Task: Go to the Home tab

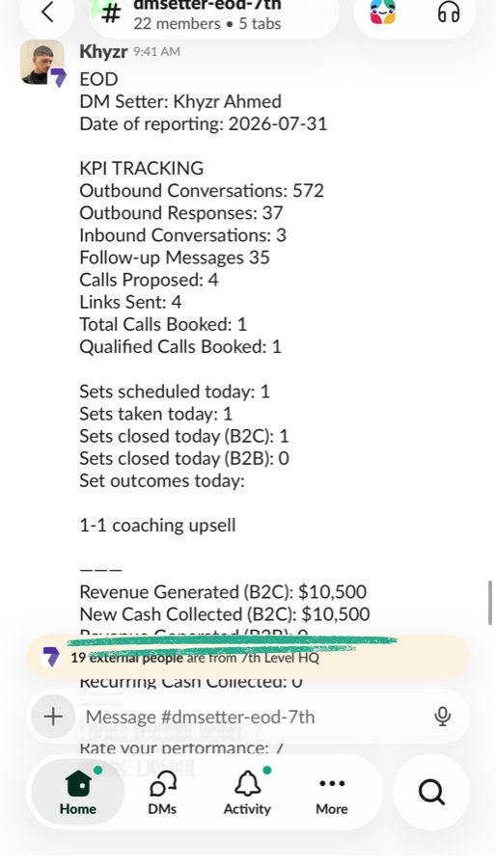Action: click(78, 792)
